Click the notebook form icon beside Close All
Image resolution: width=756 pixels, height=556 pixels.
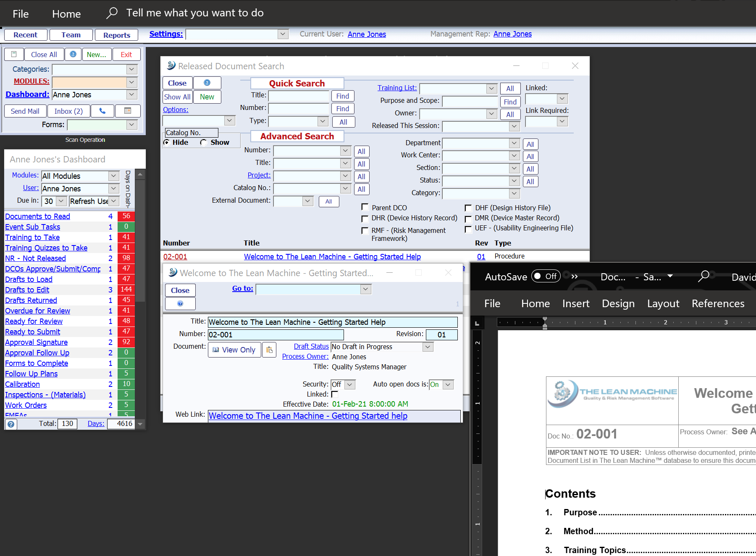click(x=14, y=55)
